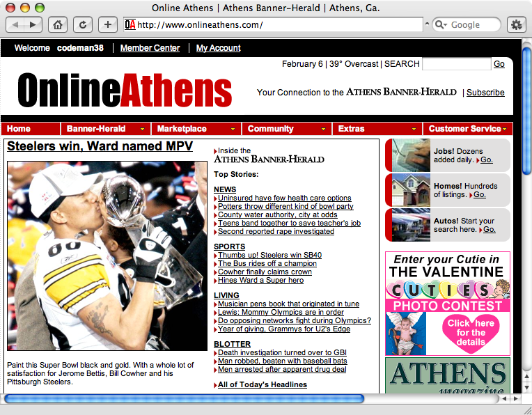Open the browser home page icon
The width and height of the screenshot is (532, 415).
(58, 25)
